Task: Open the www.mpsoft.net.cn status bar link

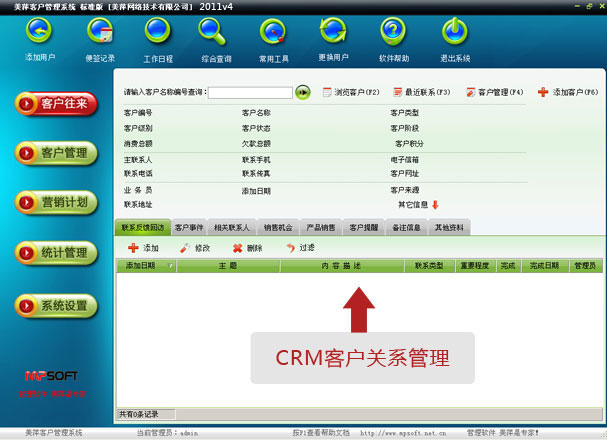Action: click(x=403, y=433)
